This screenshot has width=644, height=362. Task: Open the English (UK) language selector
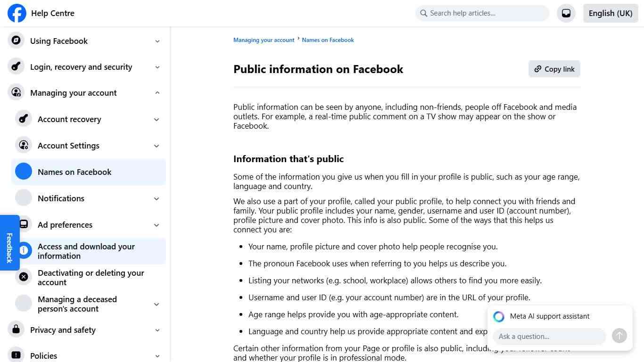[610, 13]
